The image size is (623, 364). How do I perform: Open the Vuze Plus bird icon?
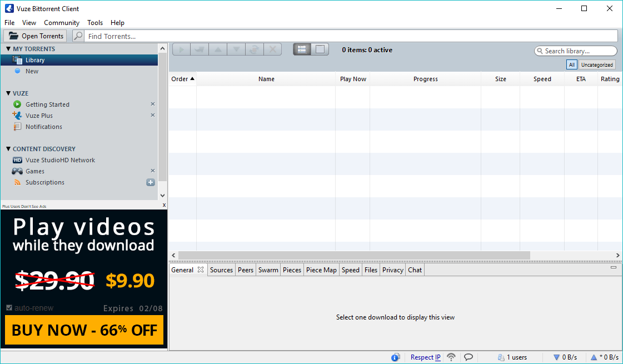point(17,116)
